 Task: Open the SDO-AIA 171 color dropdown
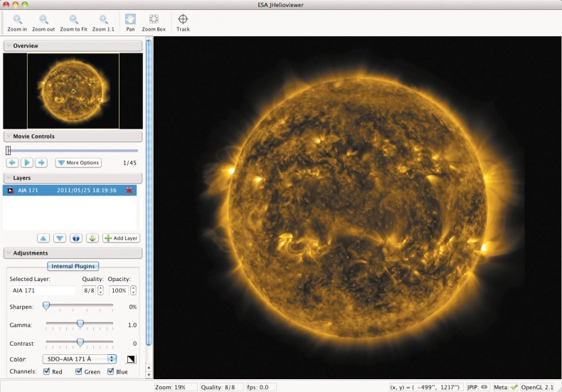80,359
